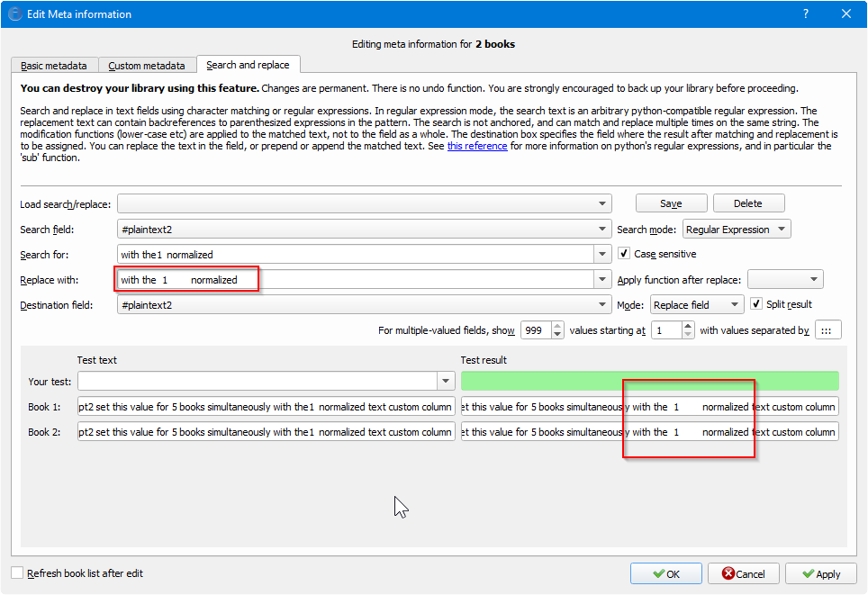Click the show 999 values spin box
868x595 pixels.
537,329
